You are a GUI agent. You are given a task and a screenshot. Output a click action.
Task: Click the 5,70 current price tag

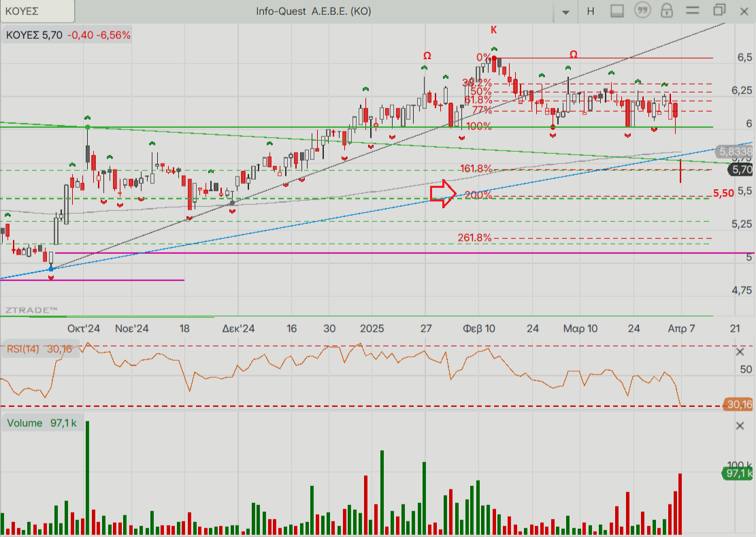[740, 169]
